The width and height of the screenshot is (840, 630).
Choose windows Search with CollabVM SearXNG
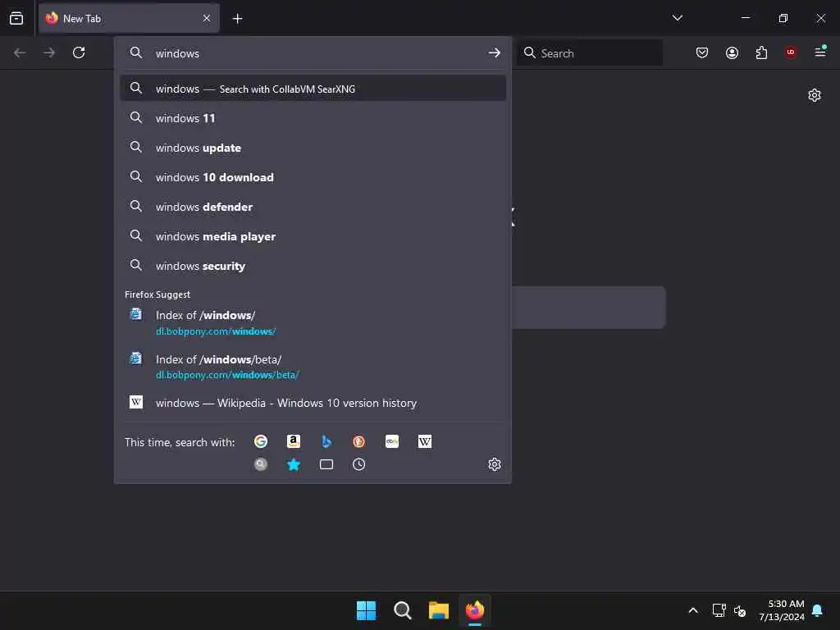click(x=313, y=89)
